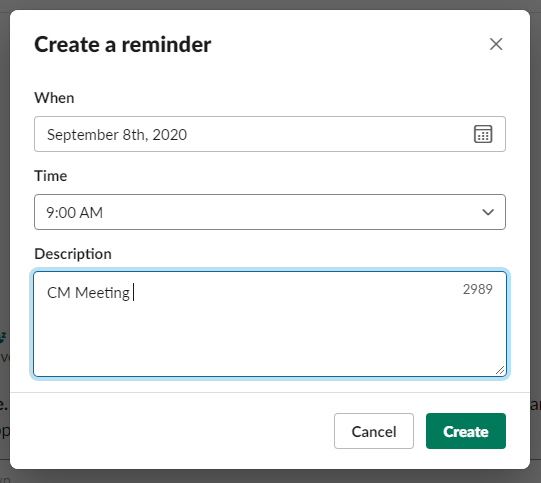Click the Description field label
The image size is (541, 483).
[x=73, y=254]
